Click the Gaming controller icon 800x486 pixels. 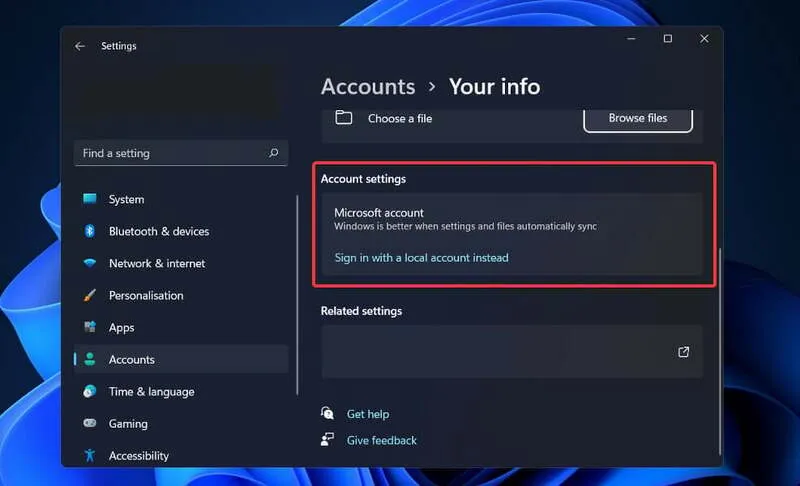click(90, 423)
